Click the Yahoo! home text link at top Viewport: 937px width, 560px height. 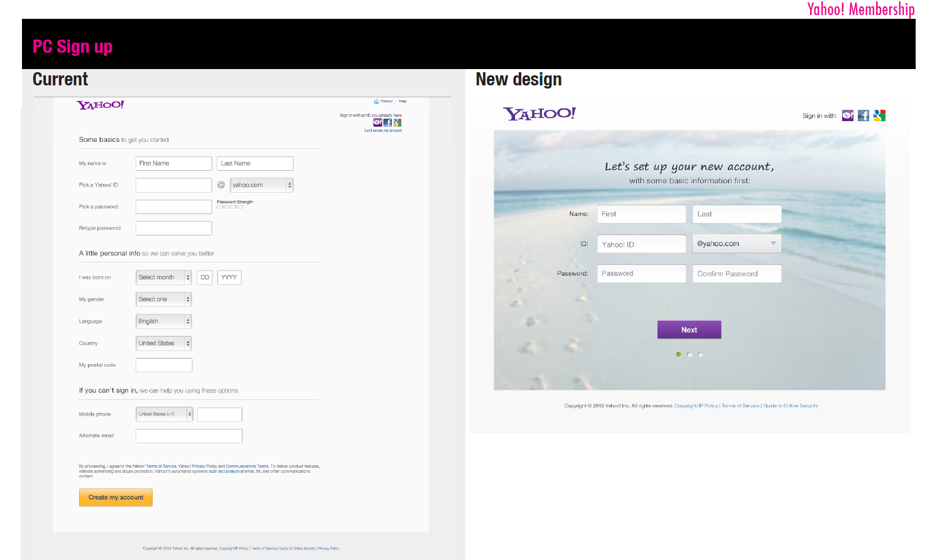tap(386, 101)
